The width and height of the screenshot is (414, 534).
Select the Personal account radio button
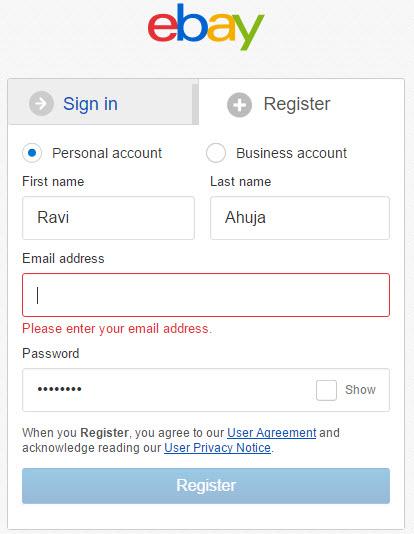pyautogui.click(x=32, y=153)
